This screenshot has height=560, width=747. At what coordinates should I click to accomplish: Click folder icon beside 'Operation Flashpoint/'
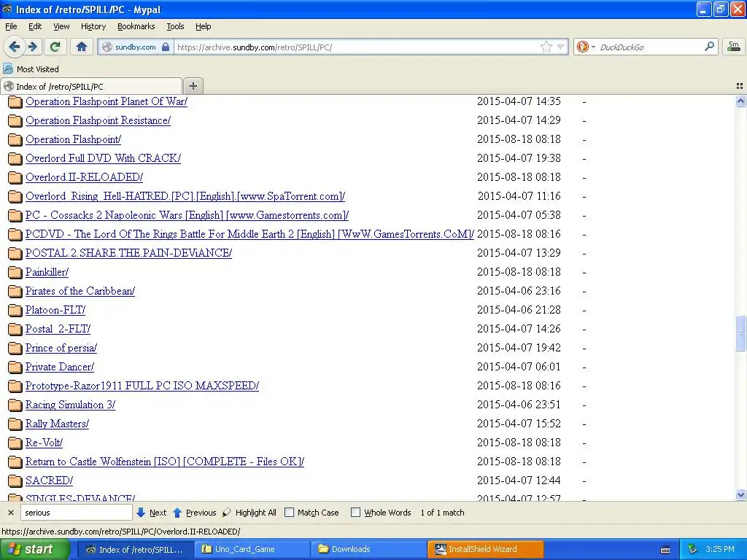15,139
